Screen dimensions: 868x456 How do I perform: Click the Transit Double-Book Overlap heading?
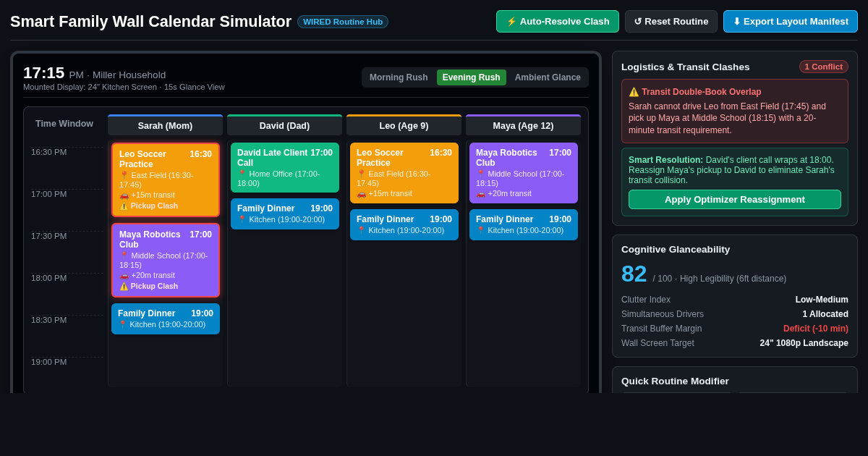click(x=701, y=92)
